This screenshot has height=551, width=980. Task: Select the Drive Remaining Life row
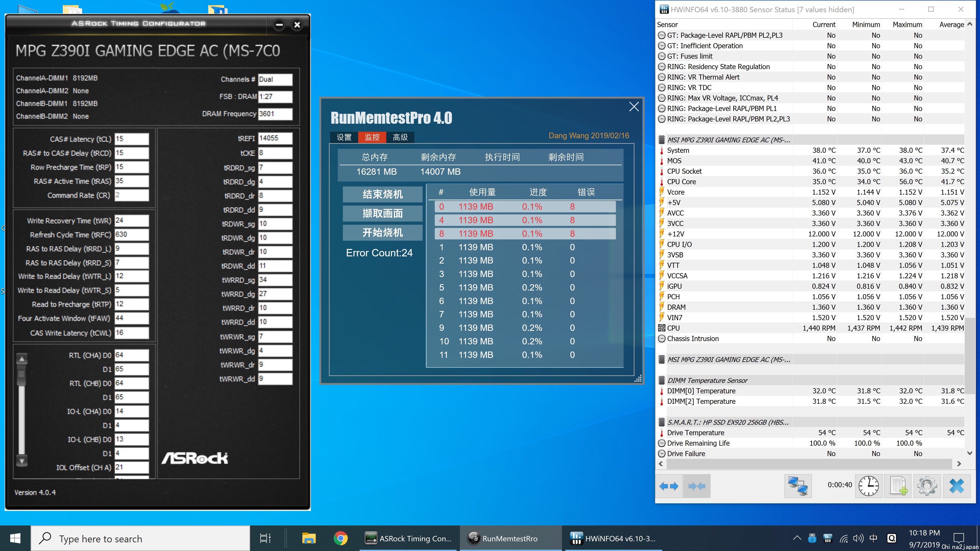(810, 443)
